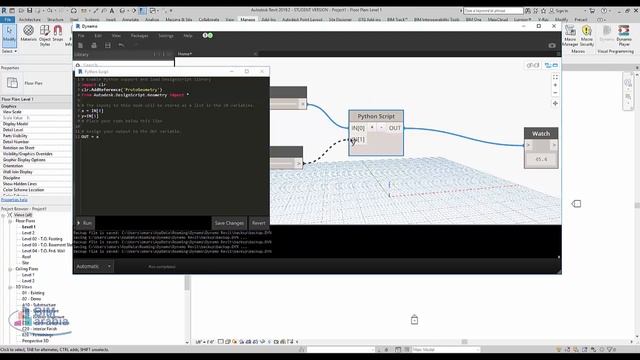Click the help question mark icon in Revit title bar
This screenshot has width=640, height=360.
604,11
